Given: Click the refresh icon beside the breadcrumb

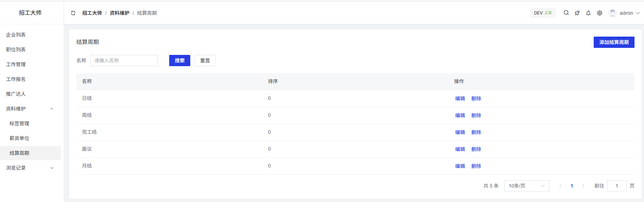Looking at the screenshot, I should click(x=73, y=13).
